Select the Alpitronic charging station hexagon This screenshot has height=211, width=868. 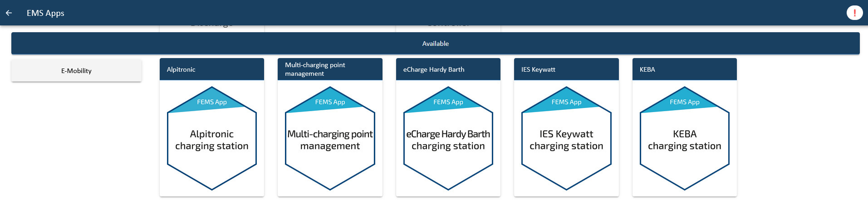coord(212,138)
